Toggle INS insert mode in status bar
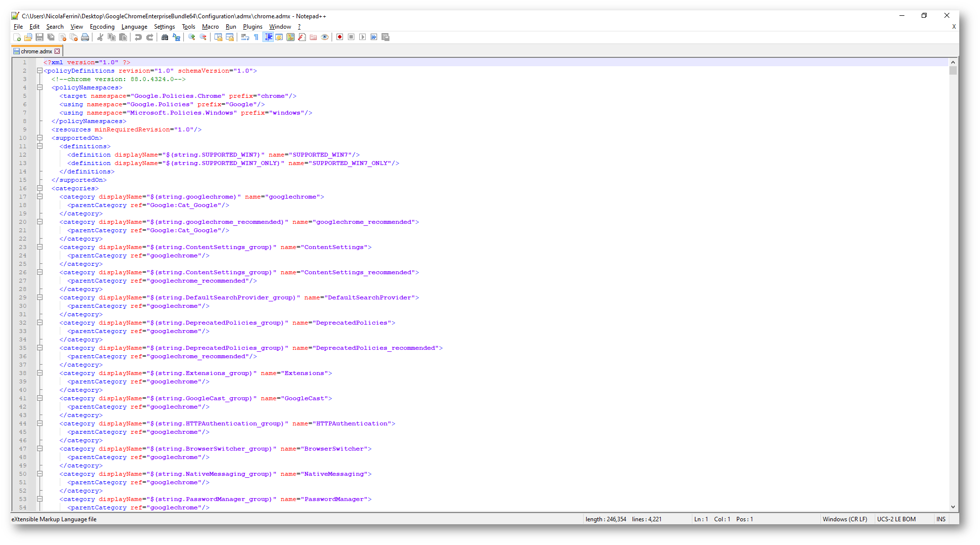 tap(941, 519)
